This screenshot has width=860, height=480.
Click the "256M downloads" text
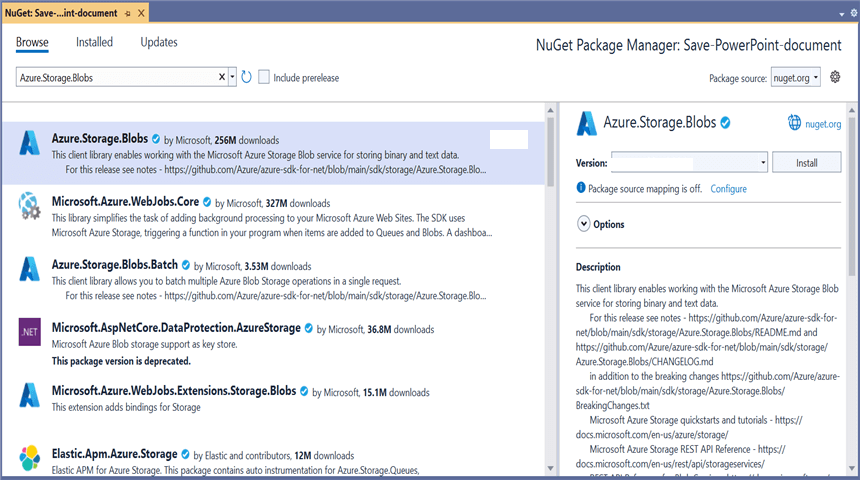tap(247, 140)
